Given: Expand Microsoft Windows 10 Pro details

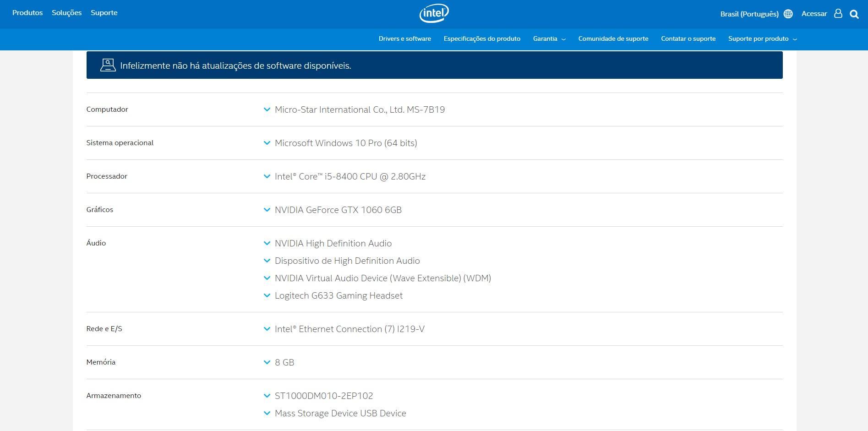Looking at the screenshot, I should click(340, 143).
